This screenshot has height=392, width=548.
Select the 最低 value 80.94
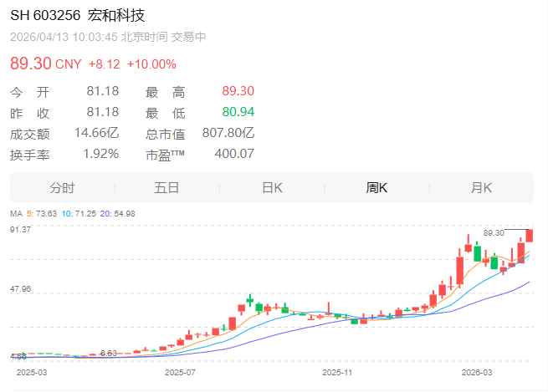pyautogui.click(x=238, y=113)
